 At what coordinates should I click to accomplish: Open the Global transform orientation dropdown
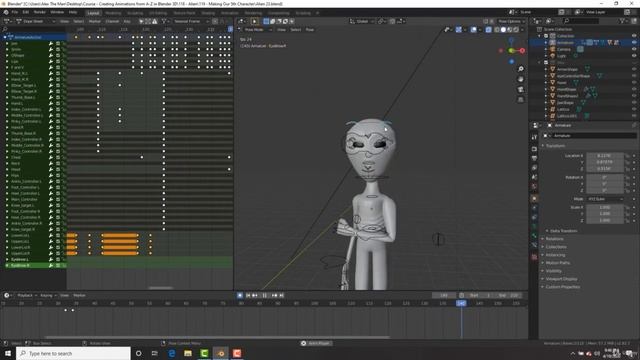click(361, 21)
